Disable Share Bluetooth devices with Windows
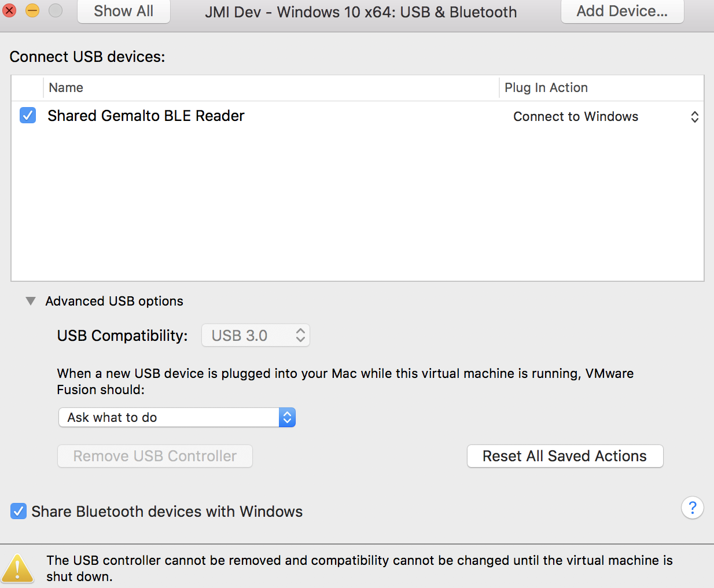 click(x=18, y=511)
